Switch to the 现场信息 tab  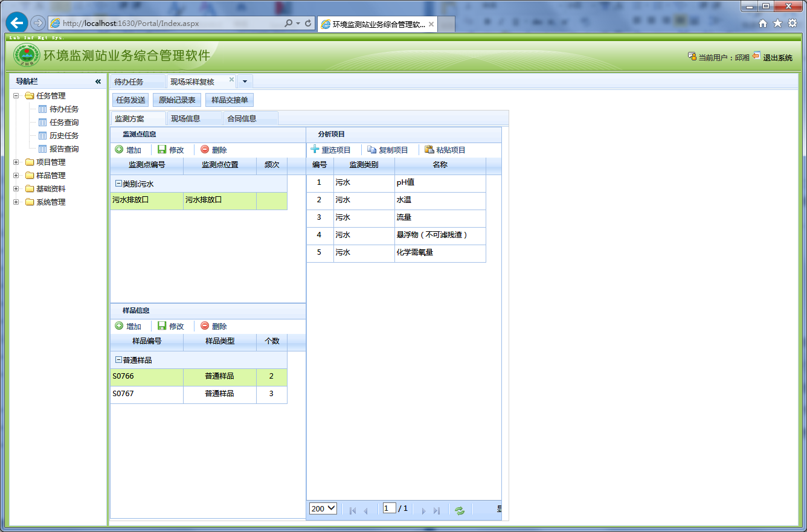pyautogui.click(x=185, y=119)
